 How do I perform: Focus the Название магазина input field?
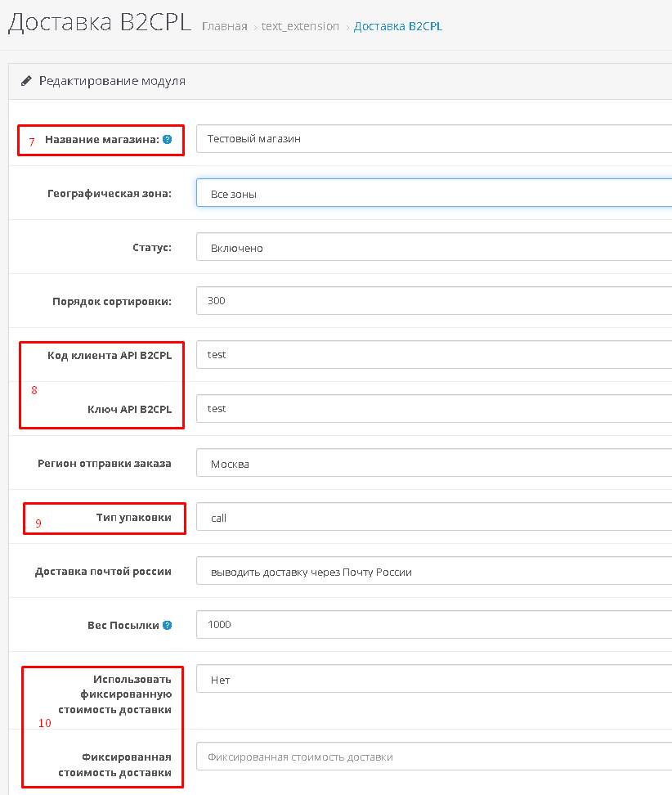tap(434, 138)
